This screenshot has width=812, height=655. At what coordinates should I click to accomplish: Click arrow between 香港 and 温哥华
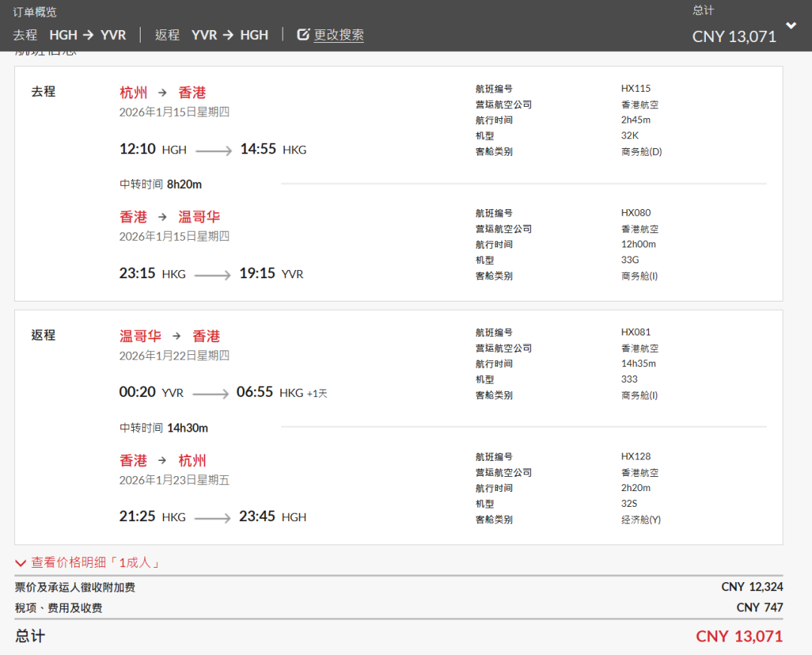162,217
